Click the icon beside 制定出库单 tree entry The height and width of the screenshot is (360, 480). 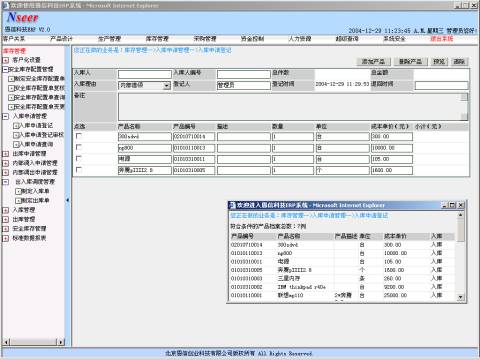[x=18, y=201]
